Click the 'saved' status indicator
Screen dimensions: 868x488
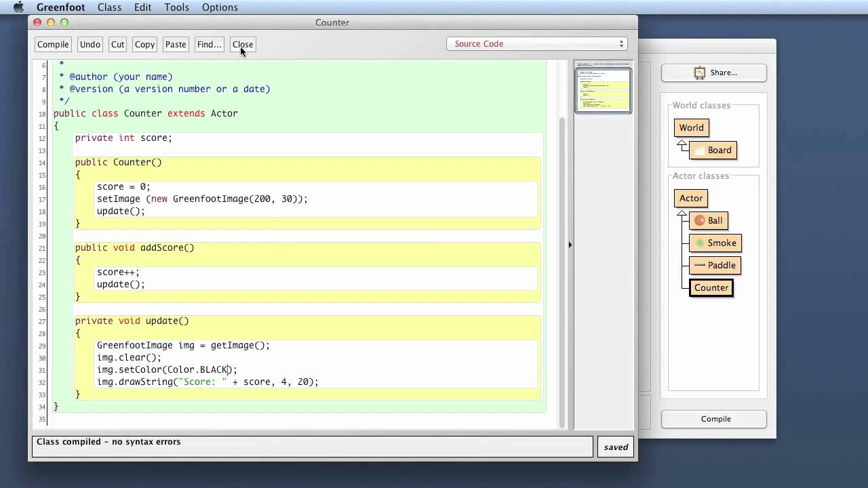pos(616,447)
